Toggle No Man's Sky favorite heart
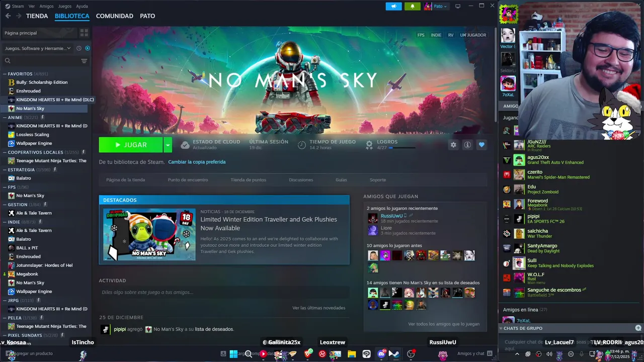 [x=481, y=145]
